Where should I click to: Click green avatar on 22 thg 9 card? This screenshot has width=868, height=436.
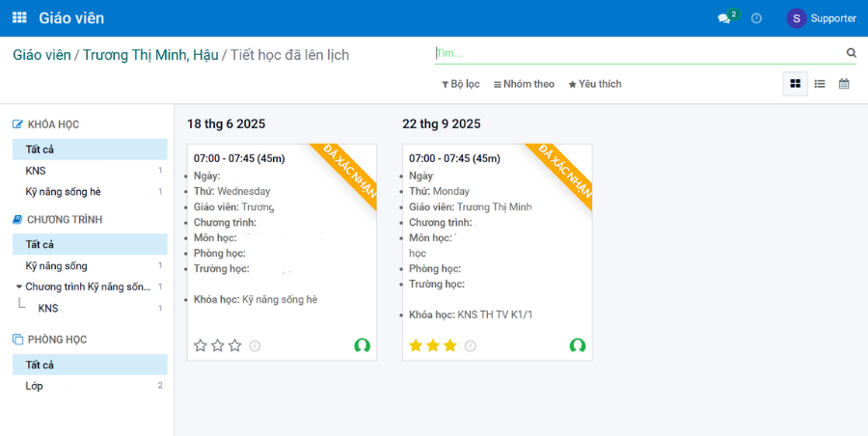(578, 345)
